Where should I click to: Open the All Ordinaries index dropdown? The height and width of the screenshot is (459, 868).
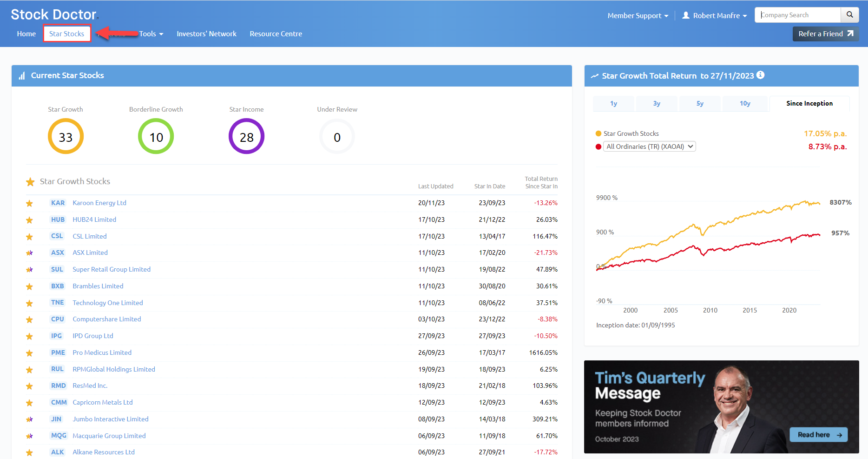[x=649, y=146]
